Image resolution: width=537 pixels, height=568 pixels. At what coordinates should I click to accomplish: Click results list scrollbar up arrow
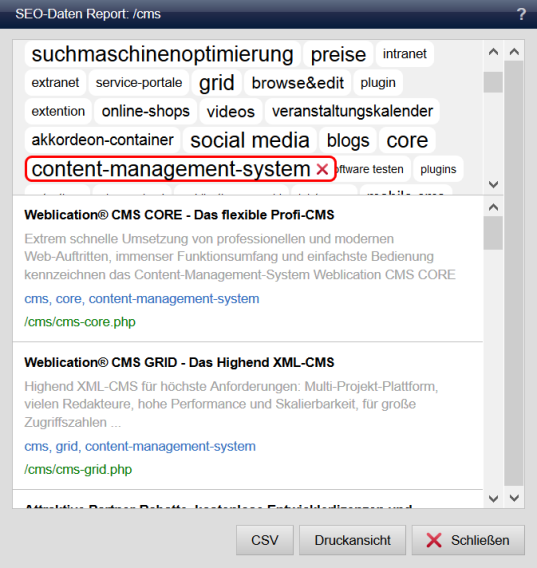493,207
